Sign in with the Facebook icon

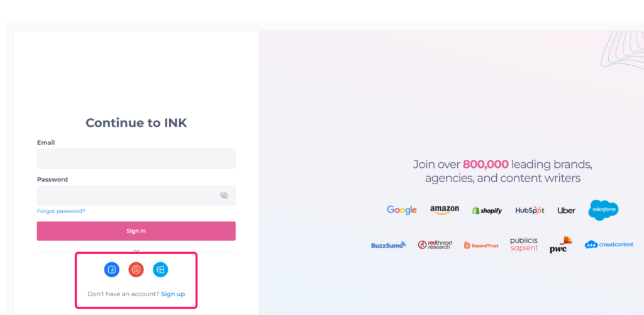coord(112,270)
